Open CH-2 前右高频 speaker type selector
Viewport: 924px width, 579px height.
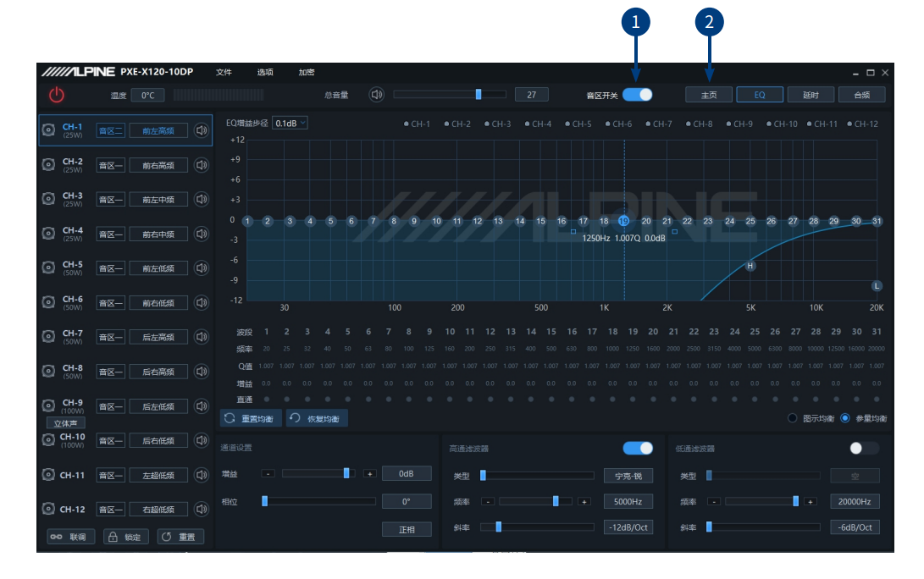tap(158, 166)
